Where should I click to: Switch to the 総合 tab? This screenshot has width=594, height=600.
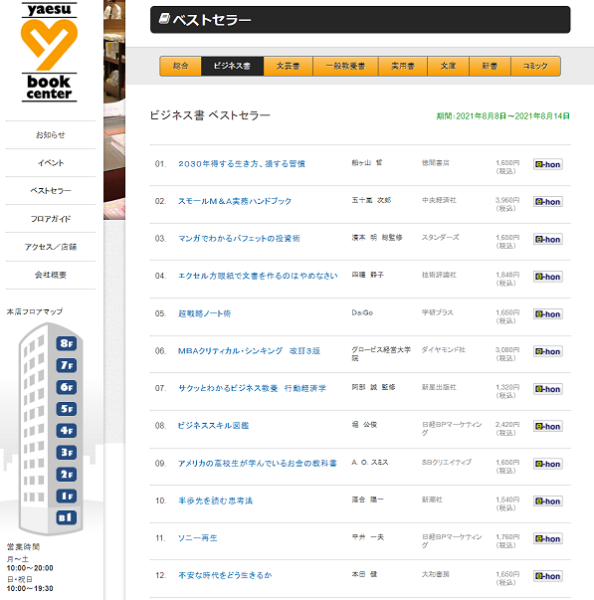[180, 66]
